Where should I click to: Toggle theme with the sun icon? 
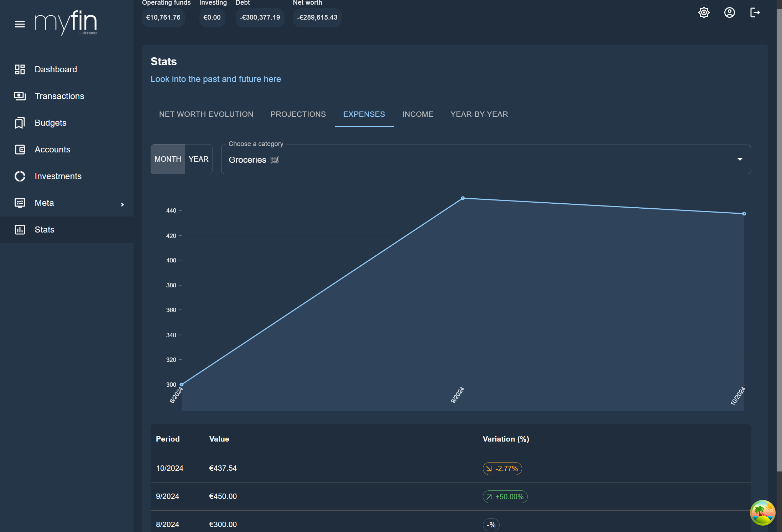coord(704,13)
